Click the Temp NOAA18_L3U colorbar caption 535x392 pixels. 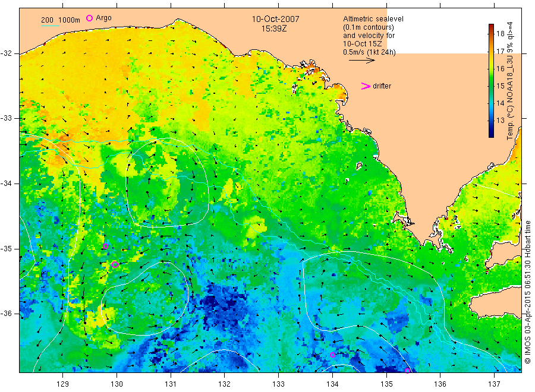510,81
